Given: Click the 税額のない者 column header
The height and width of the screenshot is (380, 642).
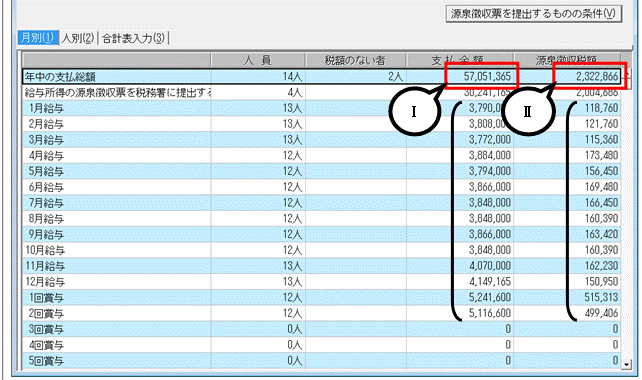Looking at the screenshot, I should pyautogui.click(x=355, y=60).
